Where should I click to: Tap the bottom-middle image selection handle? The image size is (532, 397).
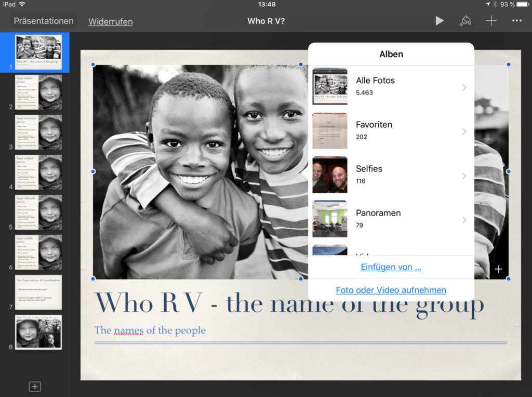coord(301,279)
